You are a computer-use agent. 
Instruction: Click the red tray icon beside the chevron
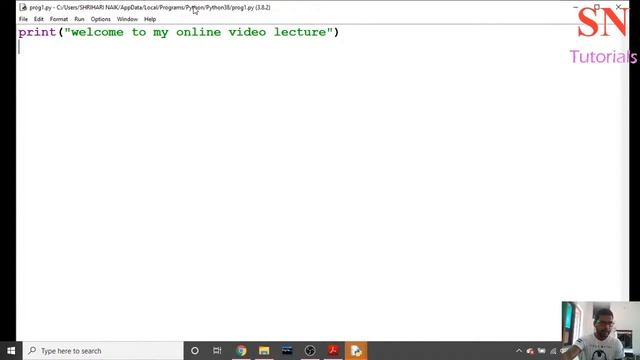[x=530, y=351]
